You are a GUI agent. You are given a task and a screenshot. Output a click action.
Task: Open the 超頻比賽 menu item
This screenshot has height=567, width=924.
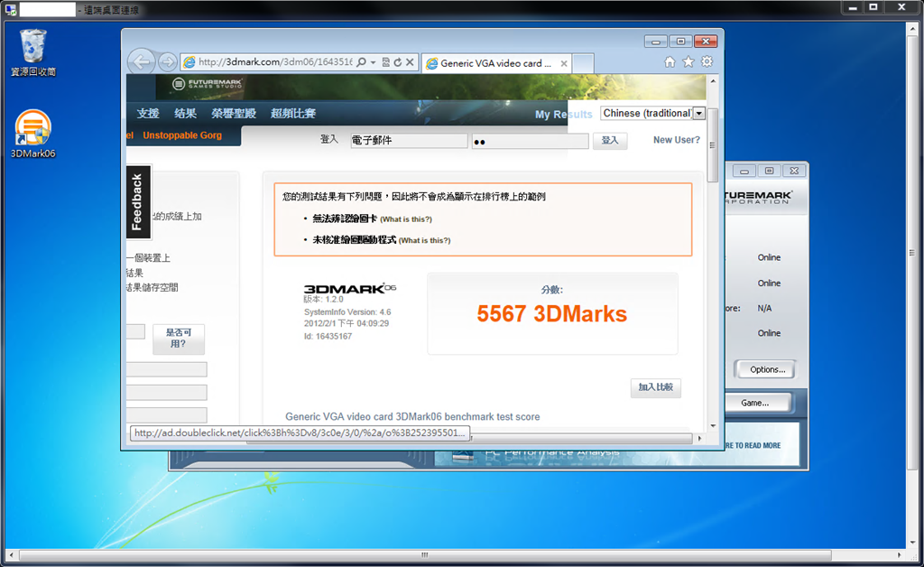pyautogui.click(x=293, y=113)
